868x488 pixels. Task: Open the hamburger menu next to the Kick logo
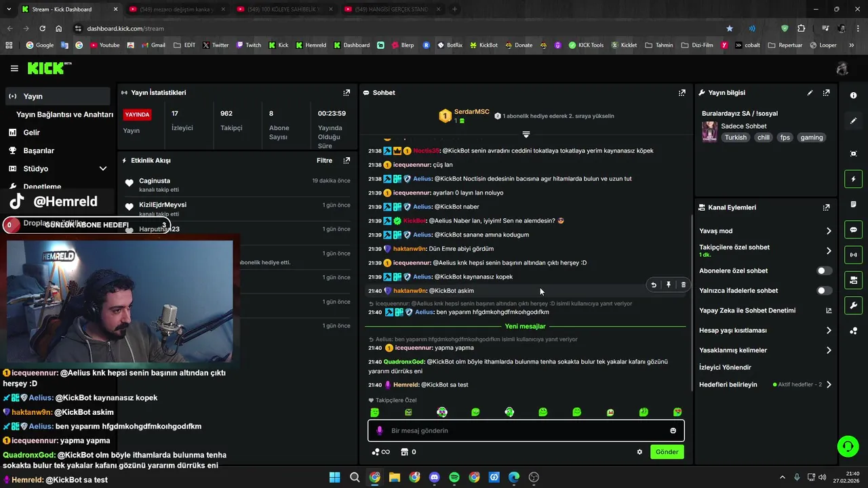[x=14, y=68]
